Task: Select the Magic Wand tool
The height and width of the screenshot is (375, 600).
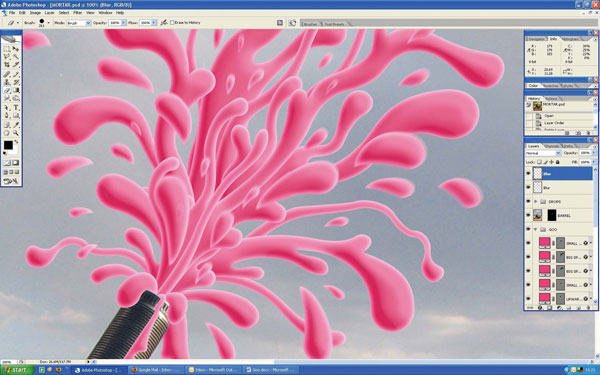Action: click(x=16, y=57)
